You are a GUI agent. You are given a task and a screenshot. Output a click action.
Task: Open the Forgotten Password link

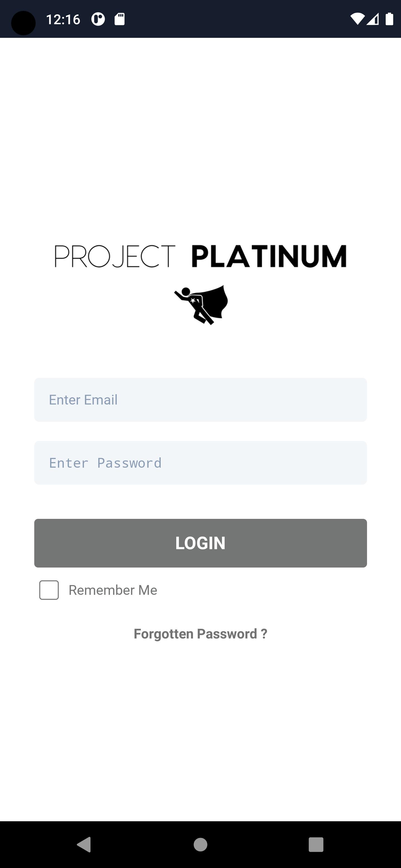pyautogui.click(x=201, y=634)
